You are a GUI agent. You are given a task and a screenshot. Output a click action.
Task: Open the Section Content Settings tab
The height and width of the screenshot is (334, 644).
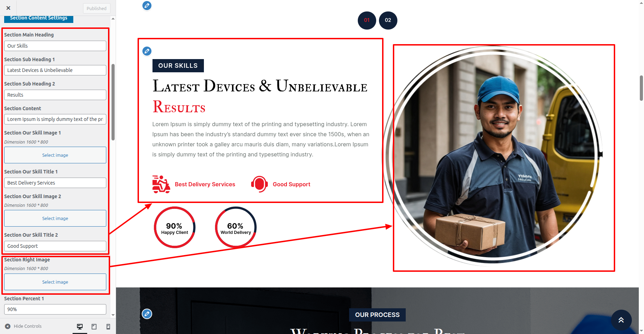39,18
